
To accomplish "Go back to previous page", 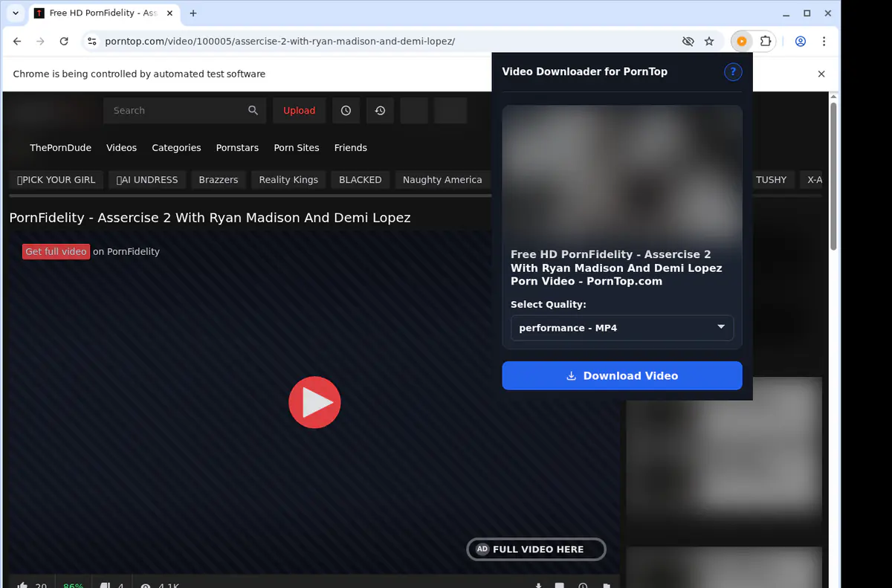I will [18, 42].
